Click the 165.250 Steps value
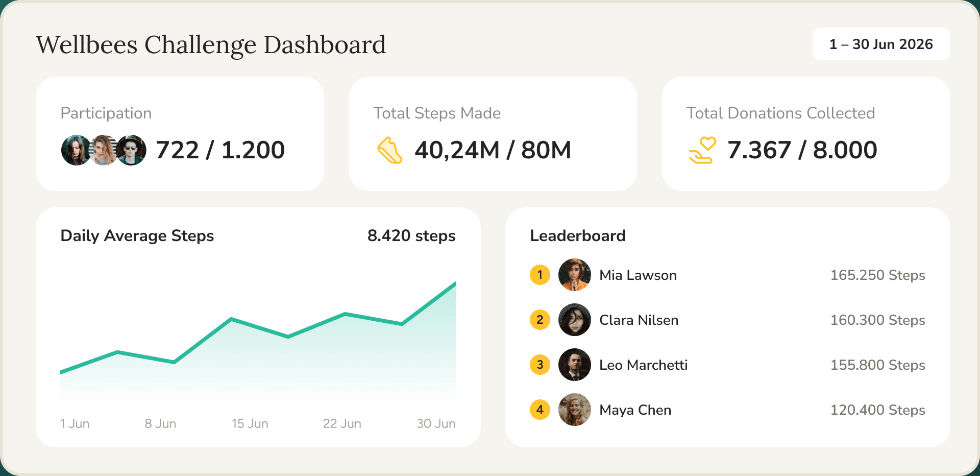980x476 pixels. (x=878, y=275)
